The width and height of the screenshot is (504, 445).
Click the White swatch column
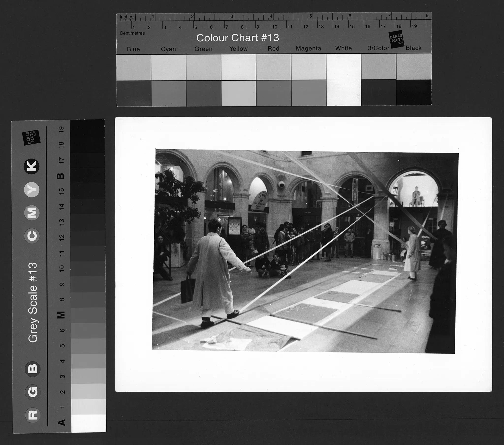[344, 80]
